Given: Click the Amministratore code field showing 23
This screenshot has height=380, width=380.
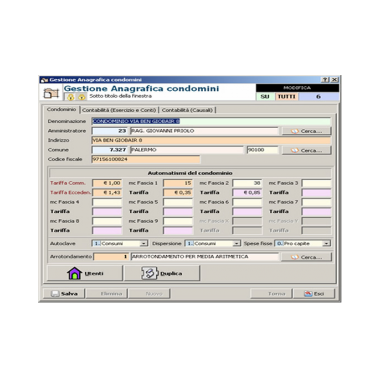Looking at the screenshot, I should pyautogui.click(x=110, y=131).
